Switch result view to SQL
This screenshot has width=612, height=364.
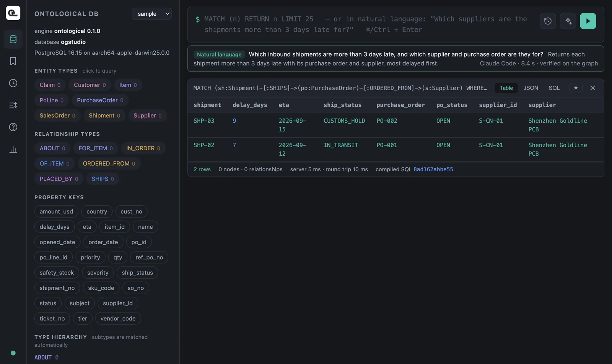click(554, 88)
